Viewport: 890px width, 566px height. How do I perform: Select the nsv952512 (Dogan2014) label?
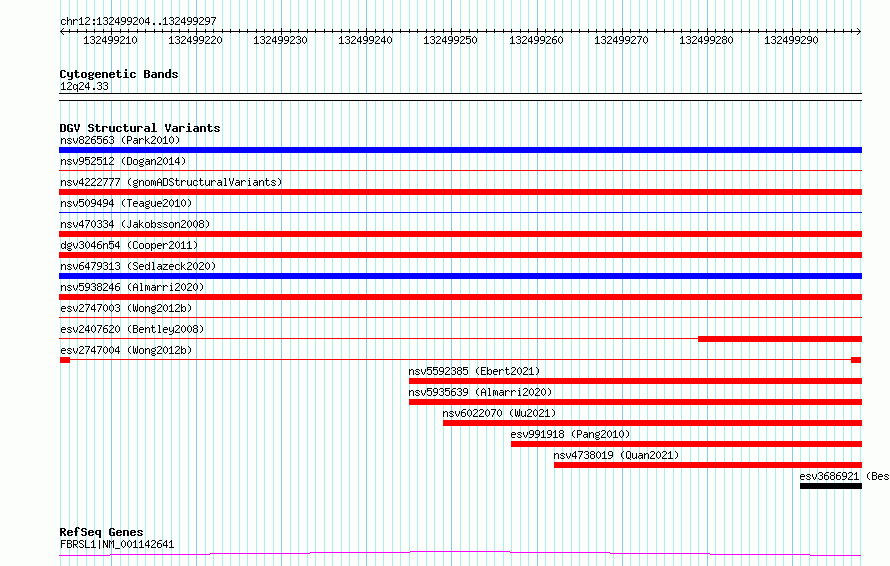123,161
